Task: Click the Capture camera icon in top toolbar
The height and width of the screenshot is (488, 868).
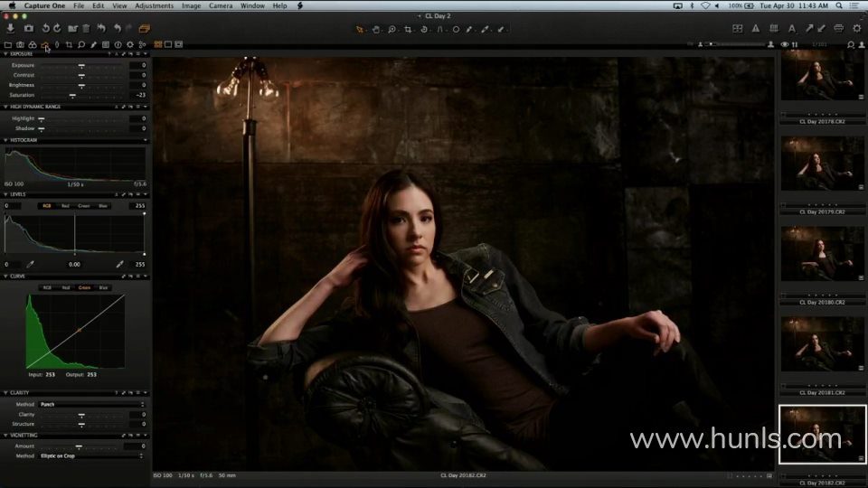Action: (x=28, y=28)
